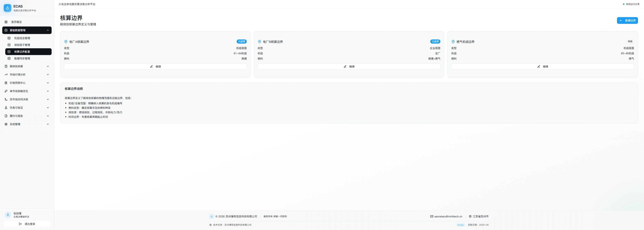The width and height of the screenshot is (644, 230).
Task: Click the 已启用 badge on 电厂A核算边界
Action: 241,41
